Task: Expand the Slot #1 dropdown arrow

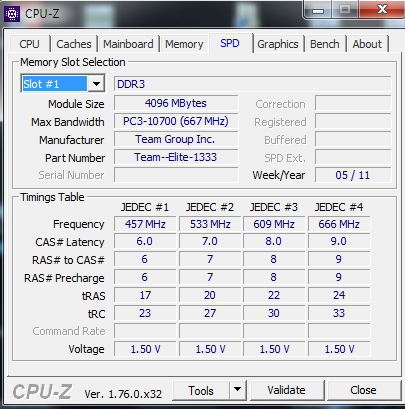Action: [96, 84]
